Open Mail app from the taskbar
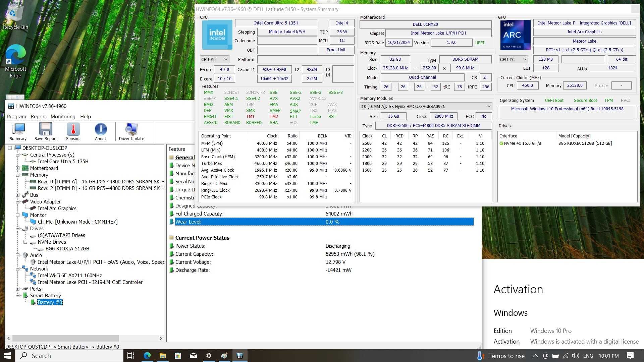The image size is (644, 362). click(x=194, y=356)
